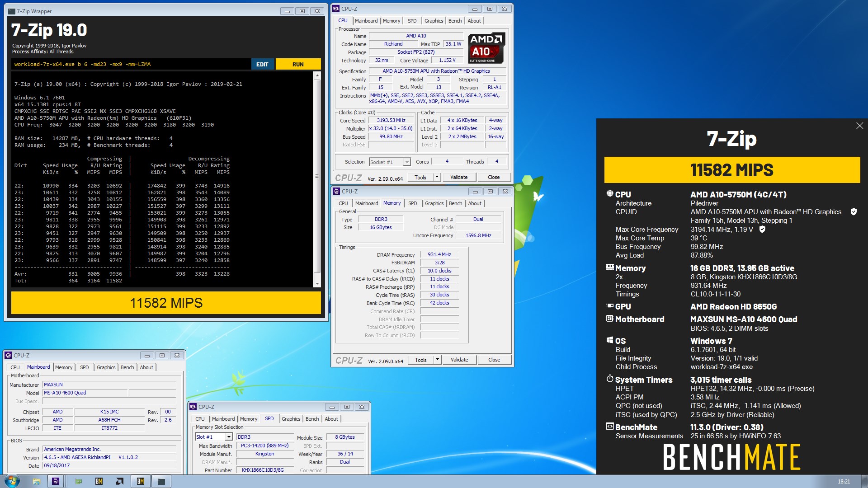This screenshot has width=868, height=488.
Task: Click EDIT button in 7-Zip Wrapper
Action: pos(262,64)
